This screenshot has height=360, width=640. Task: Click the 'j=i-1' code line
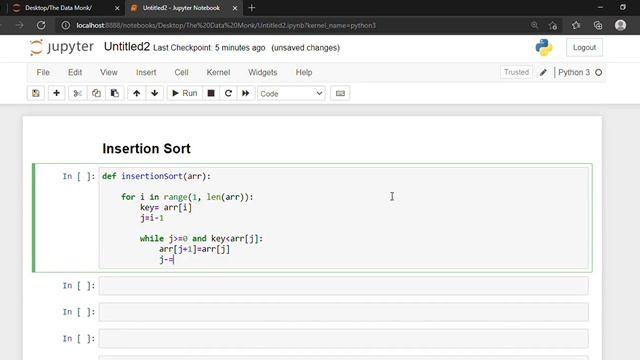[152, 218]
